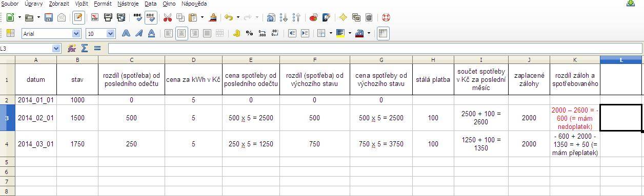Toggle justified alignment
644x196 pixels.
207,33
